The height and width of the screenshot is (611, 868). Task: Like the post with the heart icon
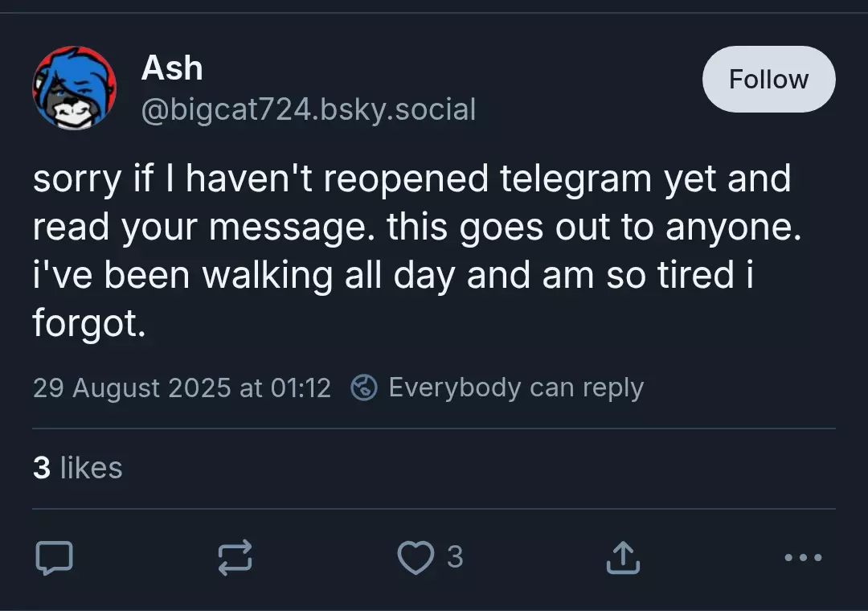[x=416, y=557]
